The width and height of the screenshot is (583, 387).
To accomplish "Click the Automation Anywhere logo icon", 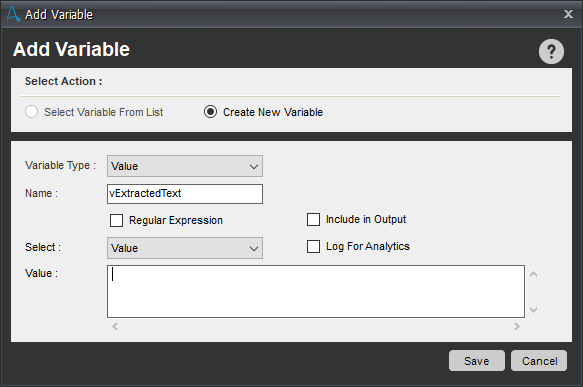I will [x=13, y=14].
